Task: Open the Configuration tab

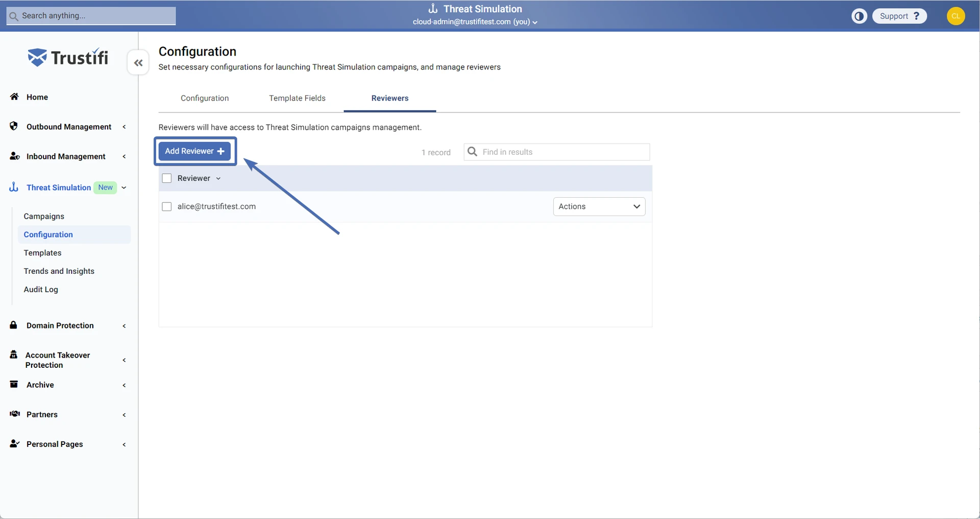Action: [x=205, y=98]
